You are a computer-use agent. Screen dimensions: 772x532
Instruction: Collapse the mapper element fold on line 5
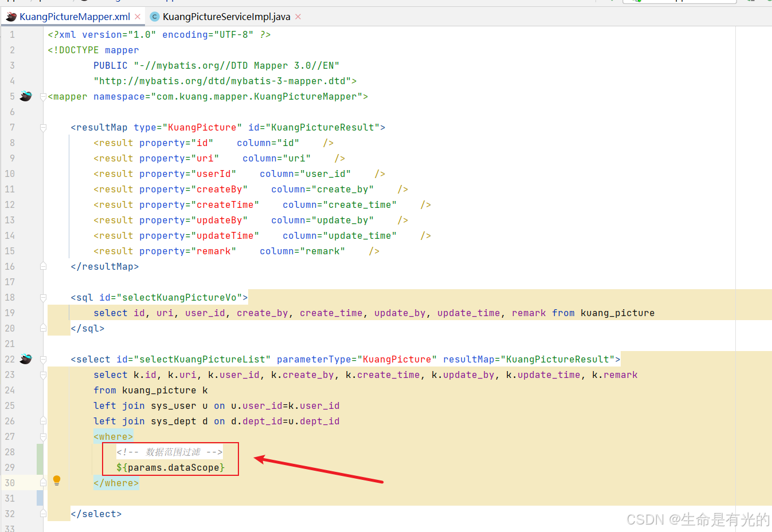43,97
